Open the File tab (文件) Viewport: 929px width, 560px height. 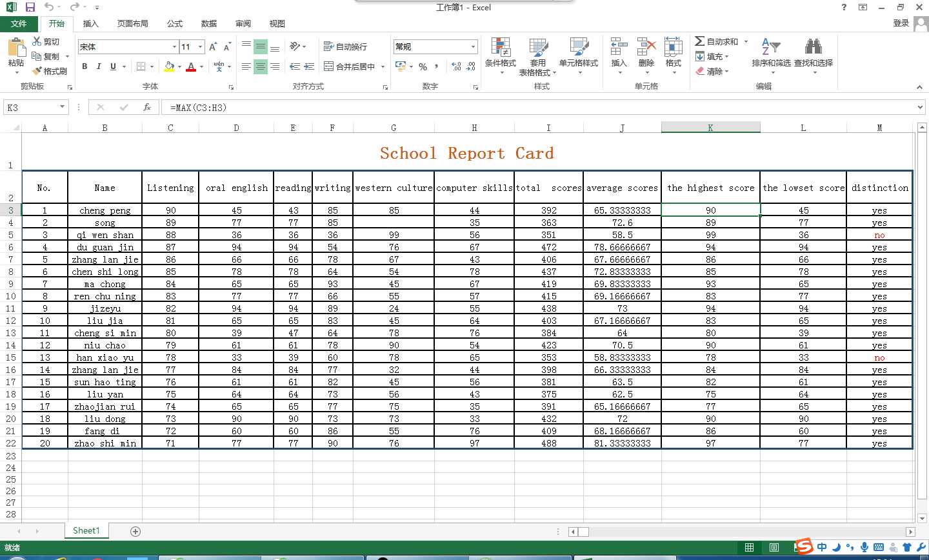point(19,24)
